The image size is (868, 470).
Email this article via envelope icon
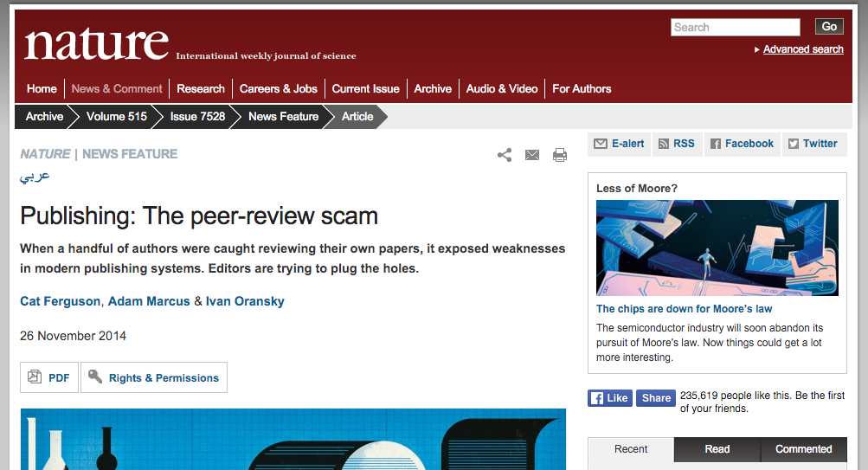pos(532,155)
